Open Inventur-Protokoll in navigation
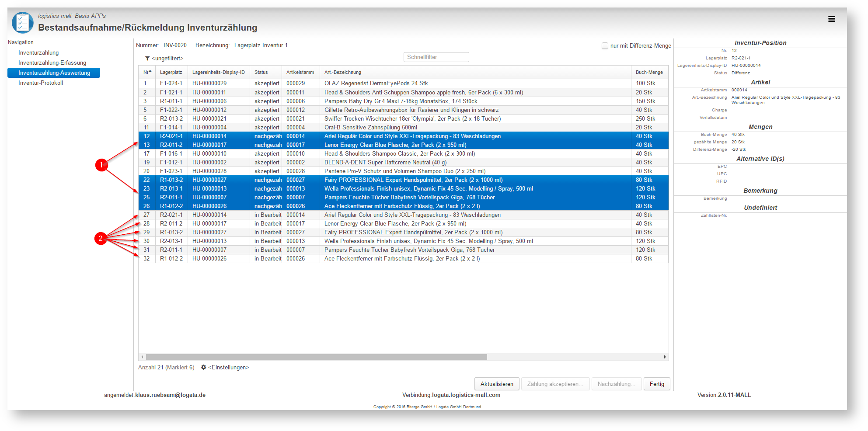Viewport: 868px width, 431px height. 41,83
